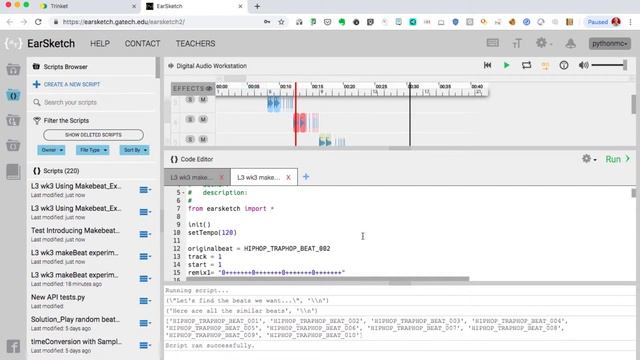Solo the track with the red clip

pyautogui.click(x=190, y=119)
